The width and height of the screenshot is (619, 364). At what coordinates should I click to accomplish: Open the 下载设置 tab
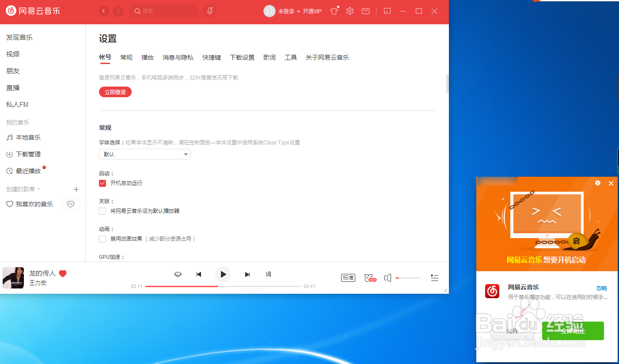point(242,57)
